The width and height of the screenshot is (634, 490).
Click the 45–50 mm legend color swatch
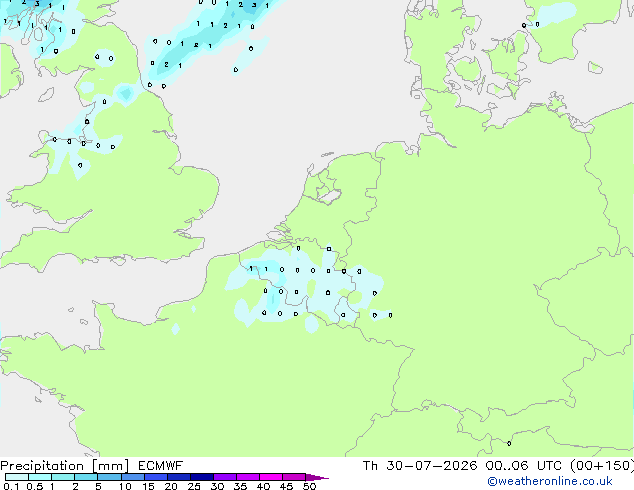tap(294, 477)
